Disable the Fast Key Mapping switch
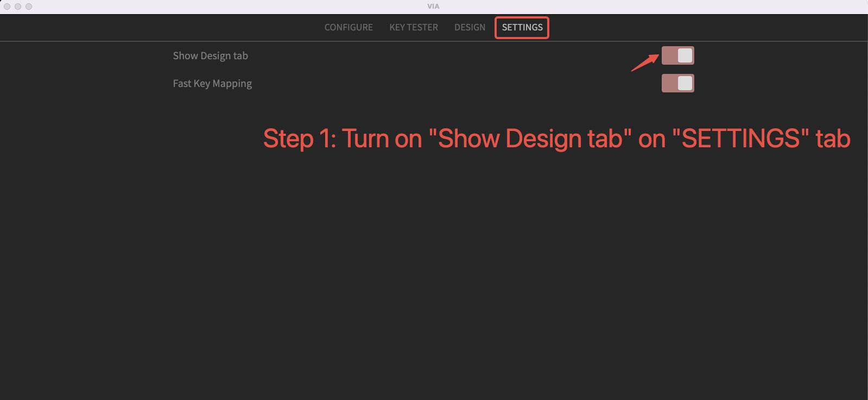This screenshot has width=868, height=400. [677, 83]
